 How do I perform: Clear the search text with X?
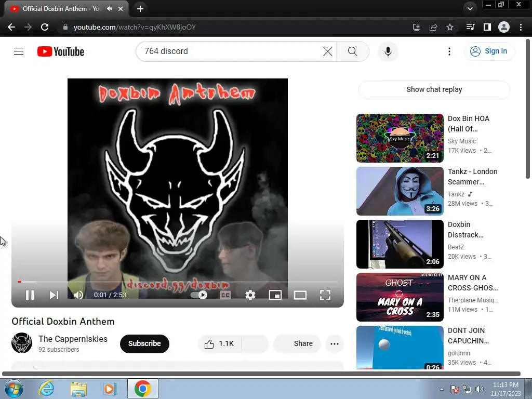click(328, 51)
